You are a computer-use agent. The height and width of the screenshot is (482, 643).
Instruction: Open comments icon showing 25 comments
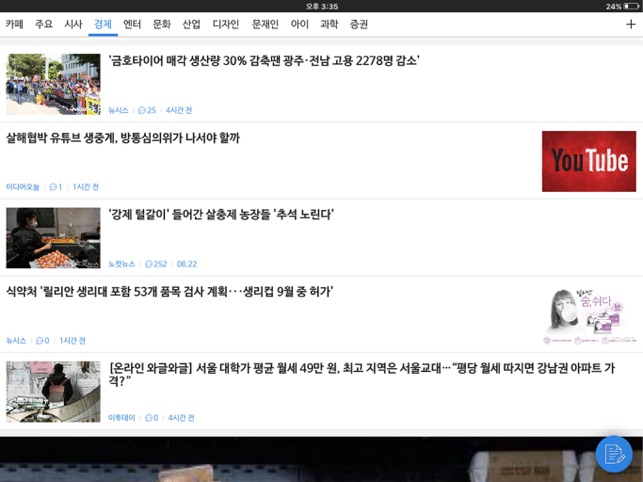click(x=141, y=110)
